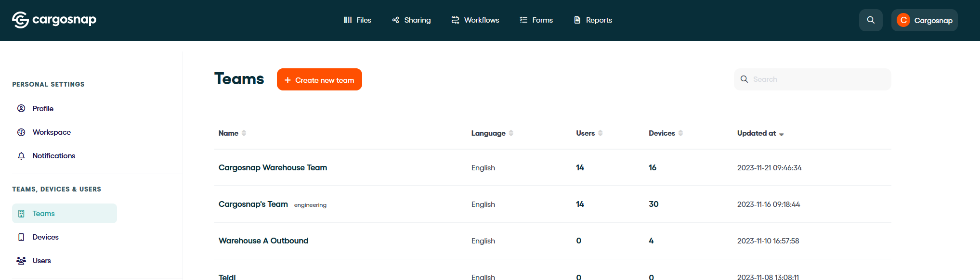Sort teams by Name column arrows
980x280 pixels.
(x=244, y=133)
